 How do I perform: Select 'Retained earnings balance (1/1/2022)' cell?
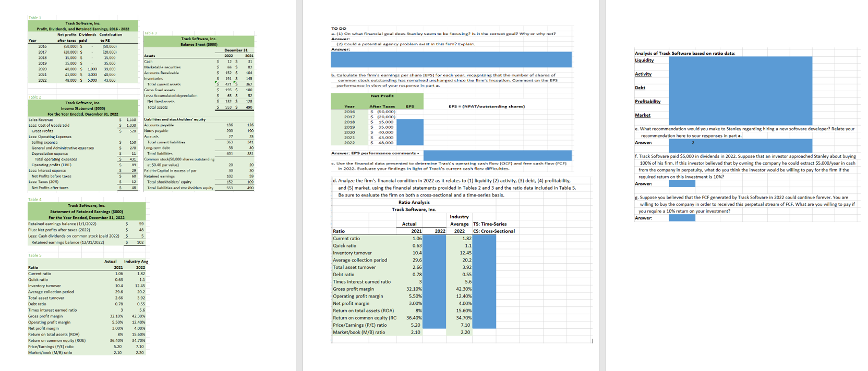[62, 224]
